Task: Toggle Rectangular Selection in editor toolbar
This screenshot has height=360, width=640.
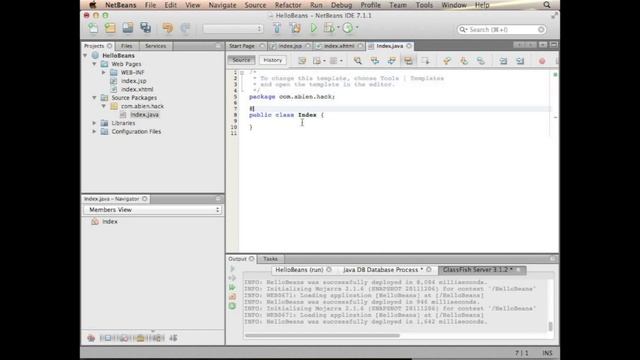Action: [425, 61]
